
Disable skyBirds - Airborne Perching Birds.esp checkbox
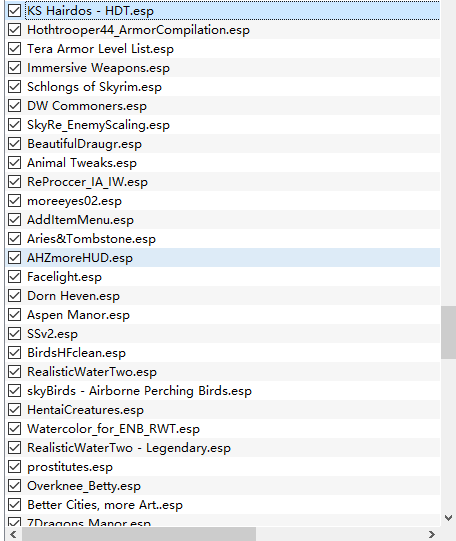(14, 390)
